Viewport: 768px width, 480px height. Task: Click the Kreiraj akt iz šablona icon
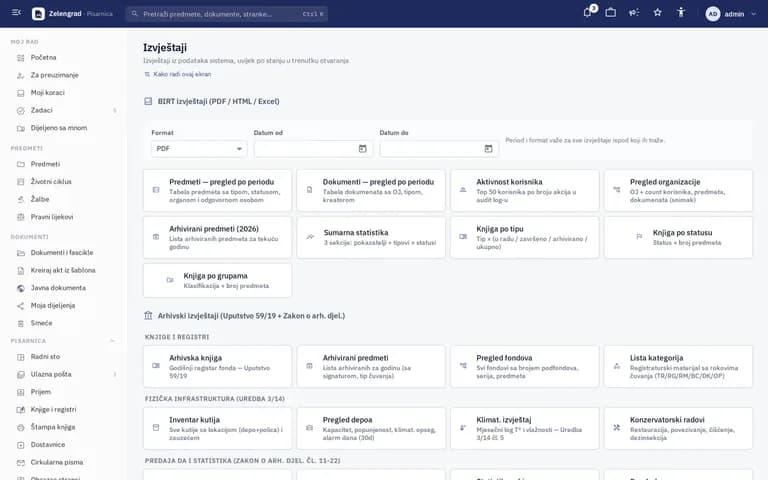(21, 270)
